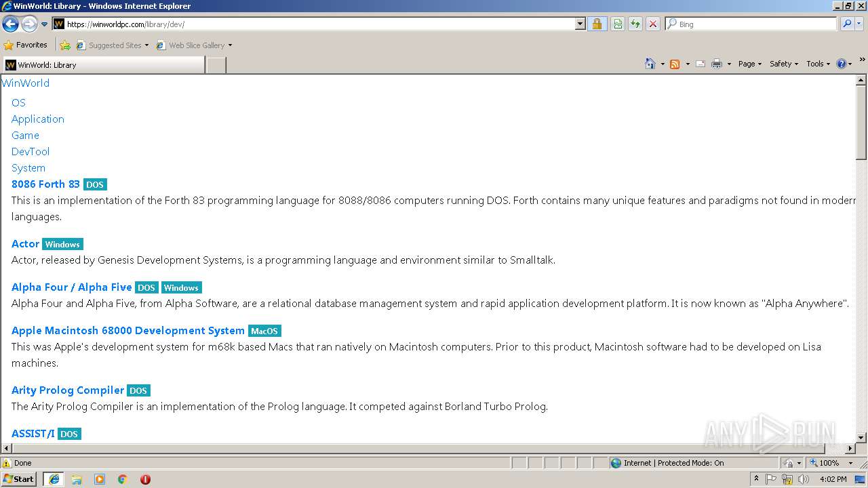This screenshot has height=488, width=868.
Task: Open the recent pages dropdown arrow
Action: [44, 24]
